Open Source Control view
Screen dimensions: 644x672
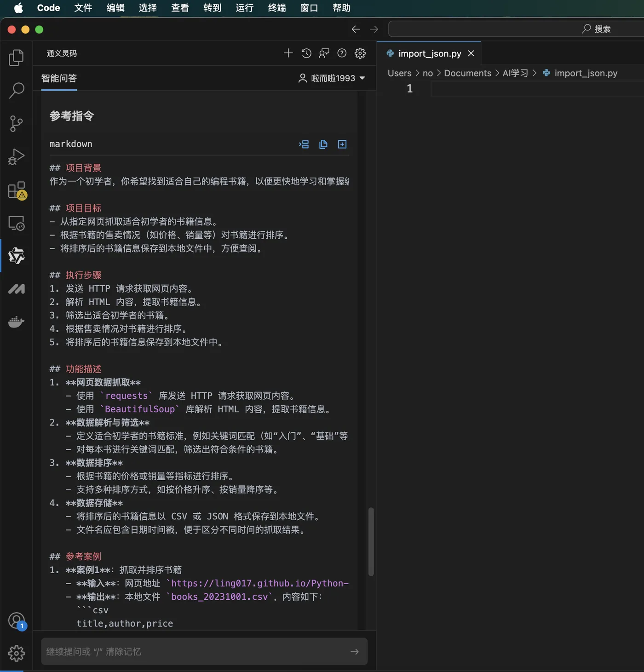pos(17,124)
